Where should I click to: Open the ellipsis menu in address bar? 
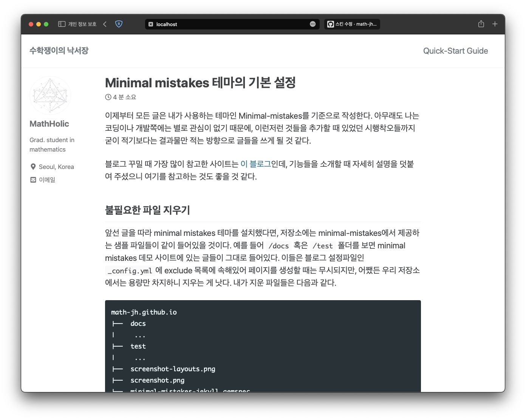pos(313,24)
